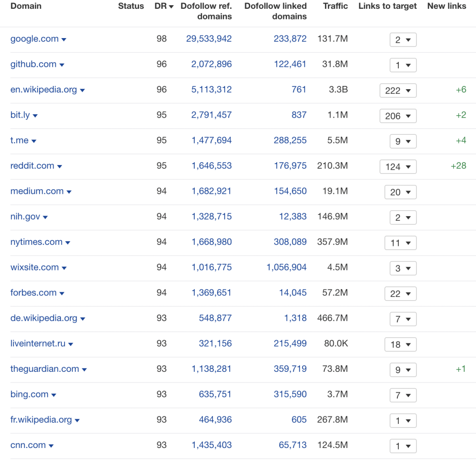
Task: Click the Status column header
Action: pyautogui.click(x=131, y=6)
